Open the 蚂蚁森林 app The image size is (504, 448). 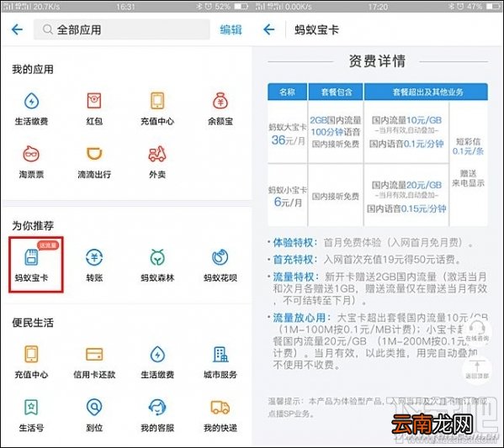tap(157, 266)
